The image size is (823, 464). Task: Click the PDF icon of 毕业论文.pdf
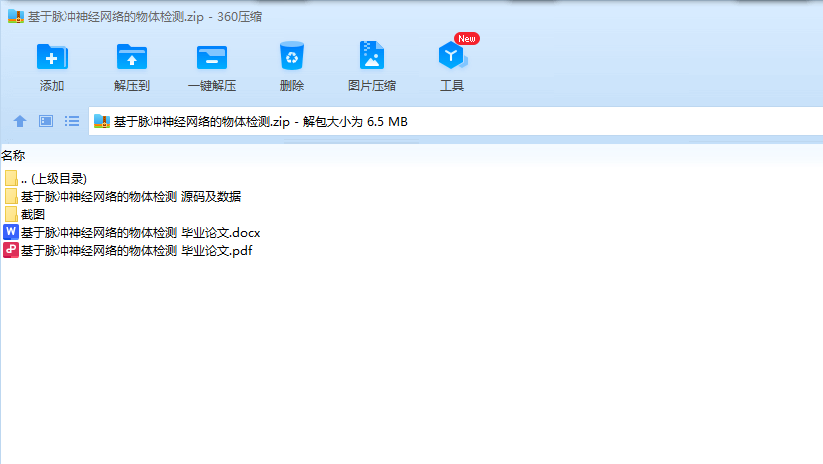tap(11, 250)
